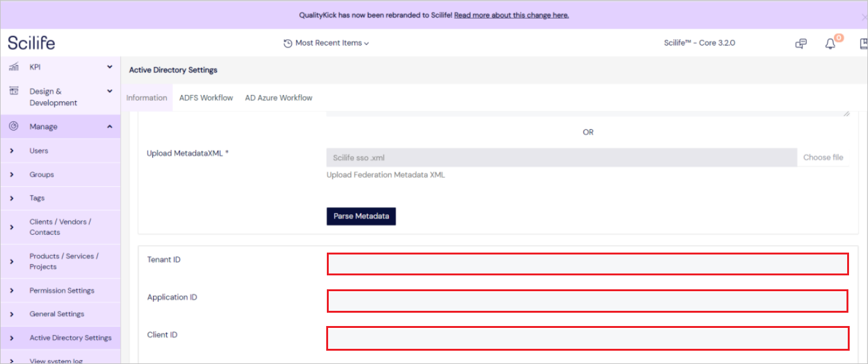Open Users in the sidebar
The image size is (868, 364).
39,151
